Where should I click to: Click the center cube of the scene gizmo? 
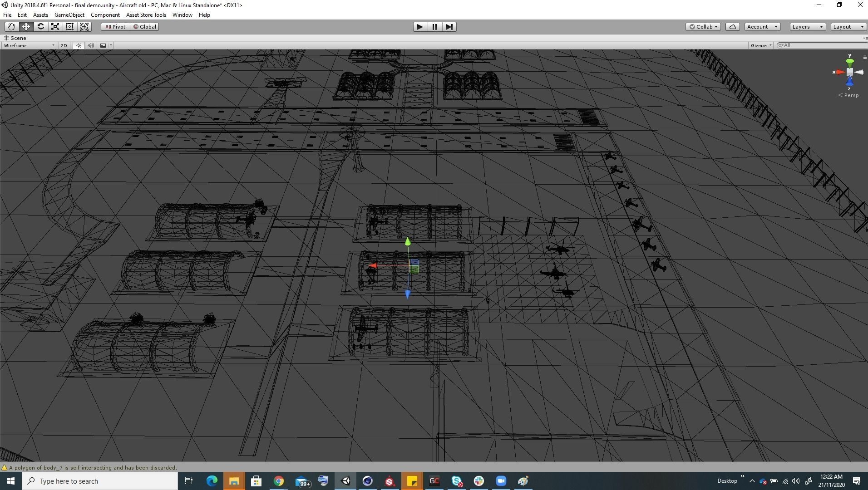(x=849, y=72)
